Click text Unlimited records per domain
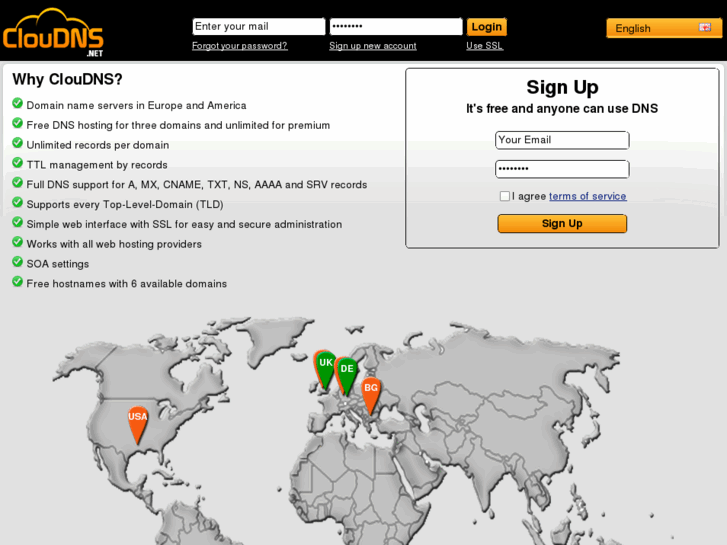 [x=98, y=145]
